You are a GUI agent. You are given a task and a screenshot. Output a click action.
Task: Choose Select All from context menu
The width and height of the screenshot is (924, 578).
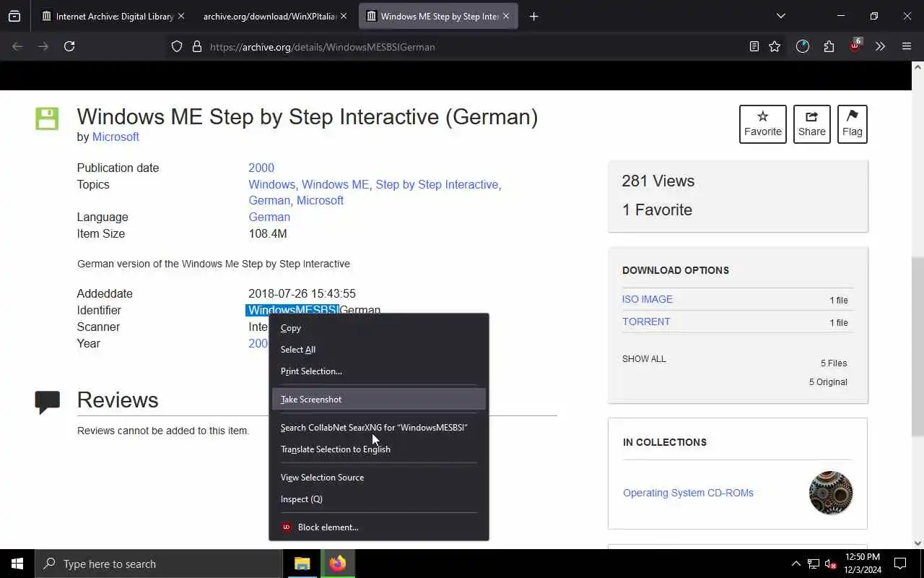(379, 349)
